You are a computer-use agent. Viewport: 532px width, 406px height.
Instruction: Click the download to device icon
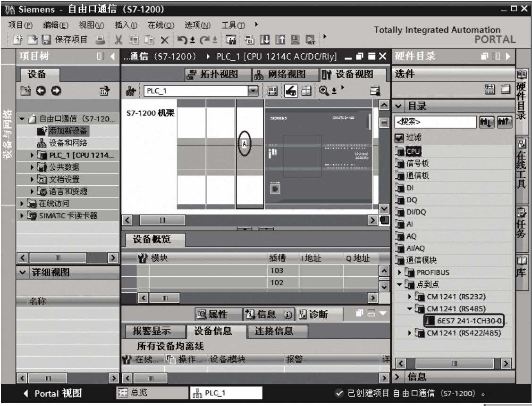coord(265,40)
